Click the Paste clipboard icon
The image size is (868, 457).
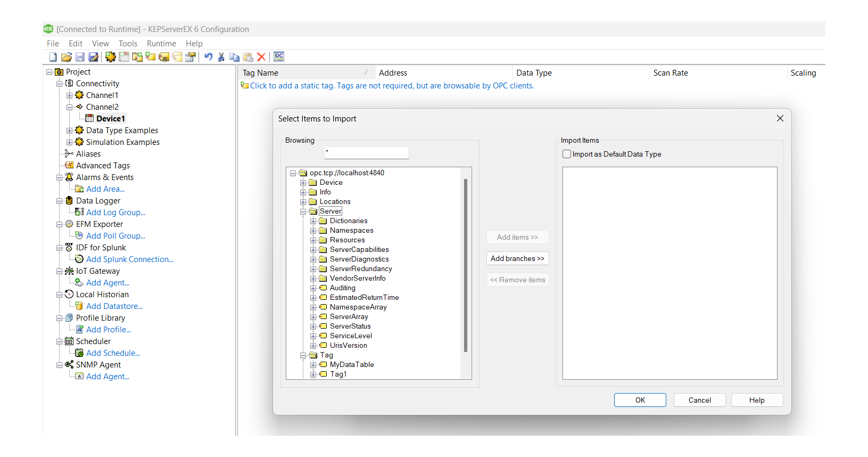(x=247, y=57)
